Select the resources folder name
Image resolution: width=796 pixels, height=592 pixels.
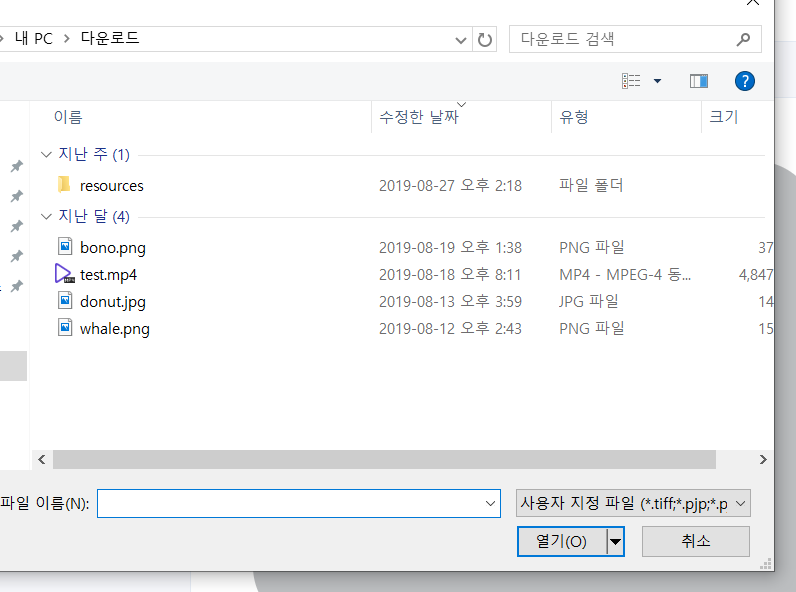112,186
